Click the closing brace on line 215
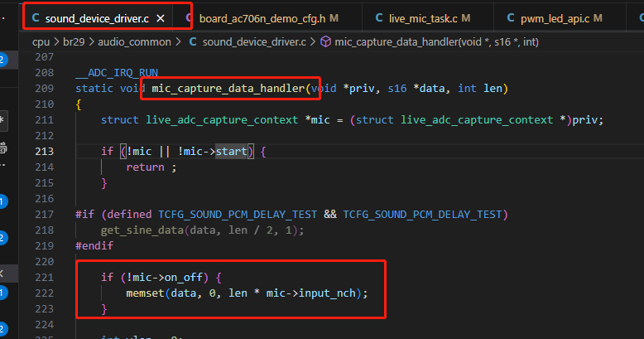 (x=104, y=183)
